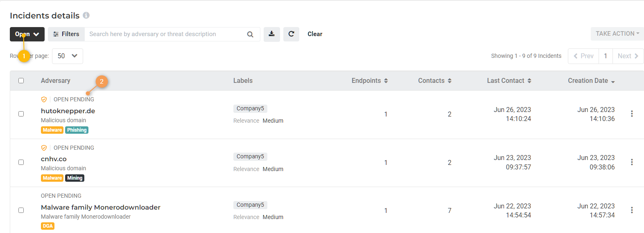Open the rows per page dropdown
Screen dimensions: 644x233
pyautogui.click(x=68, y=56)
